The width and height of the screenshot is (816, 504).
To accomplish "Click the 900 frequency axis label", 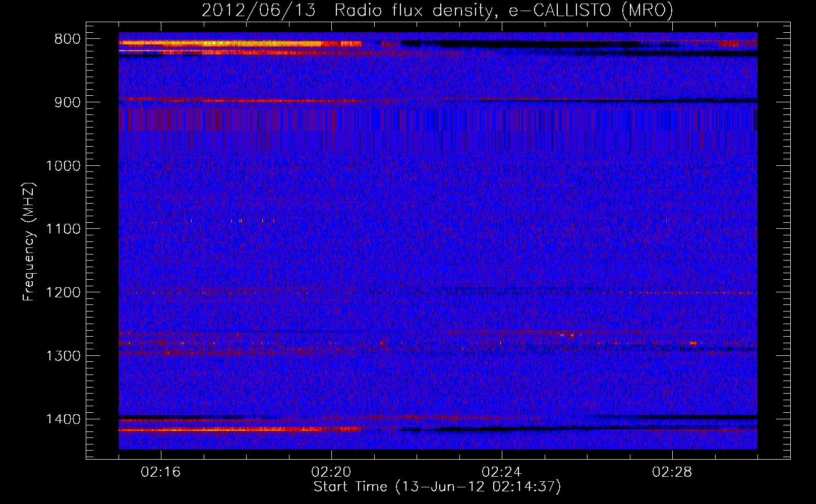I will pyautogui.click(x=67, y=102).
